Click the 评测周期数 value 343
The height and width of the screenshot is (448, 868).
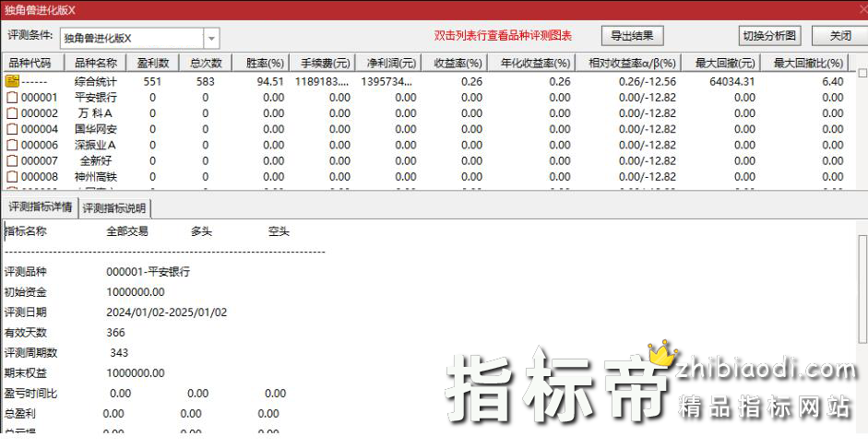click(119, 352)
